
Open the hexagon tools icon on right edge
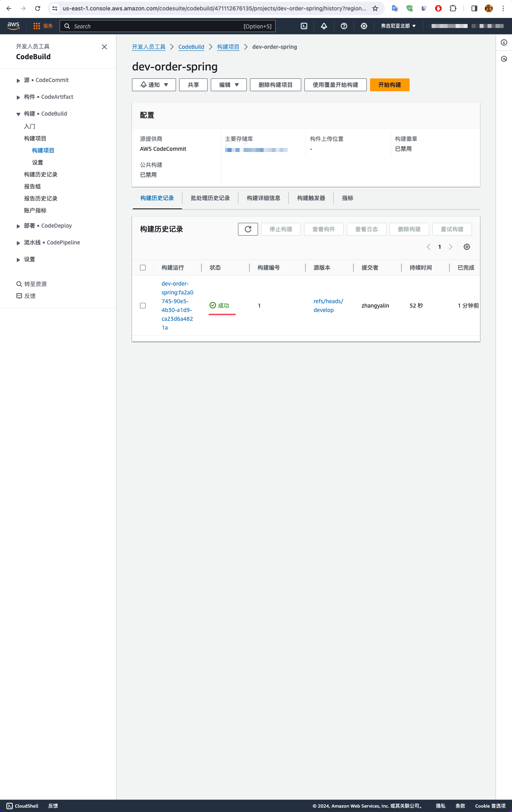click(504, 59)
